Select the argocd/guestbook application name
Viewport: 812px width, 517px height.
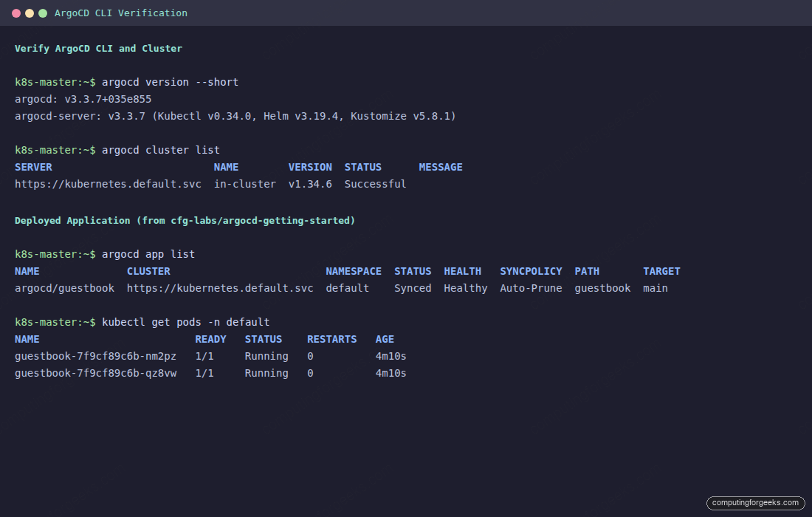[x=64, y=288]
